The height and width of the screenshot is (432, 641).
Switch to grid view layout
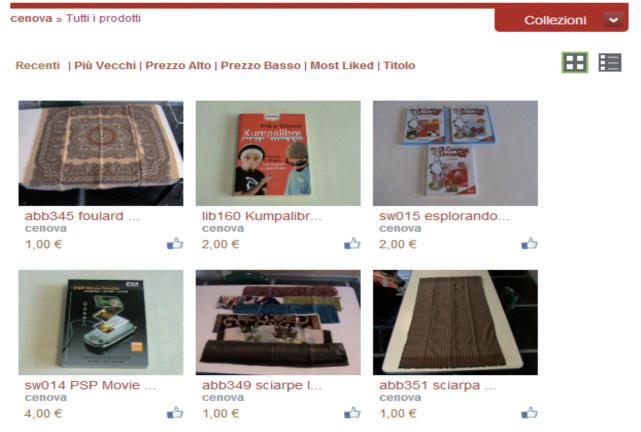tap(575, 63)
